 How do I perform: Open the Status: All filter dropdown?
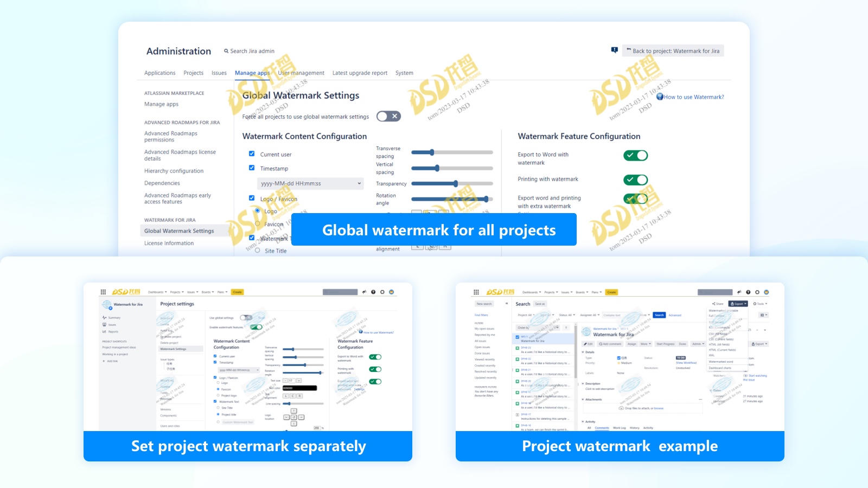click(x=566, y=315)
